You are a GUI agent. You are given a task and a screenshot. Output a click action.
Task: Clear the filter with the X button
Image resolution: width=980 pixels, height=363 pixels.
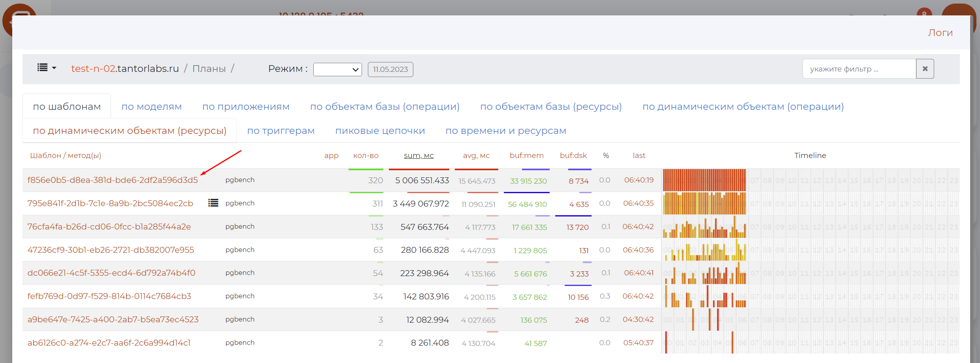coord(925,69)
